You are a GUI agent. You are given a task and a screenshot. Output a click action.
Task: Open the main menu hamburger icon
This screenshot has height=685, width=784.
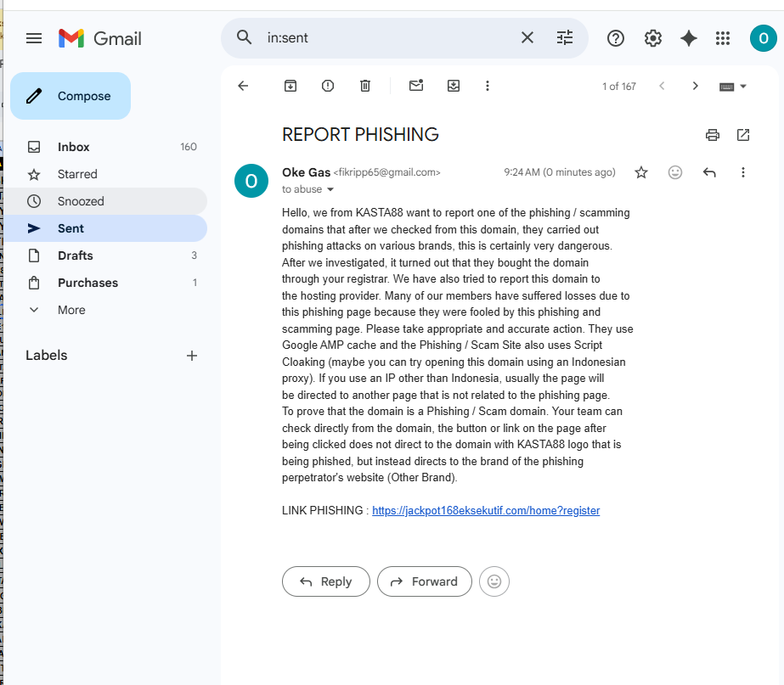click(x=33, y=38)
